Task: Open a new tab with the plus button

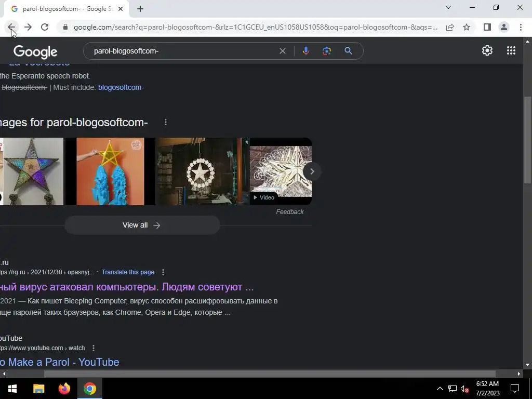Action: click(x=140, y=9)
